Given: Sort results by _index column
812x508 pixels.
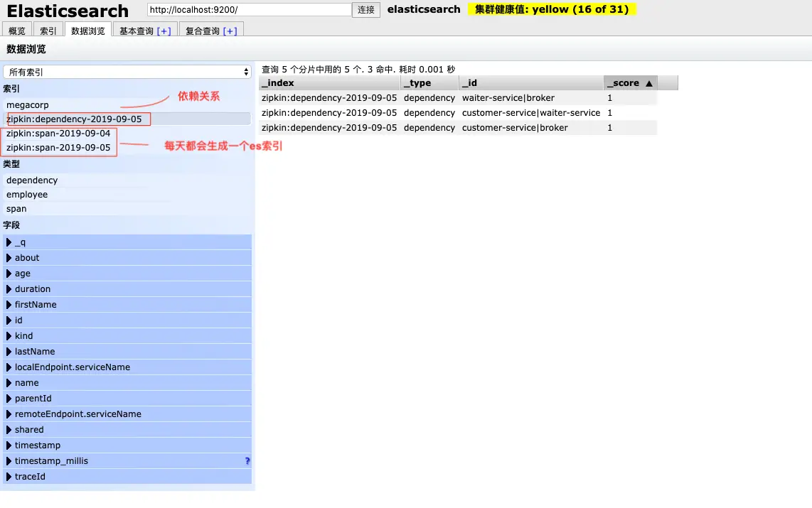Looking at the screenshot, I should 329,82.
